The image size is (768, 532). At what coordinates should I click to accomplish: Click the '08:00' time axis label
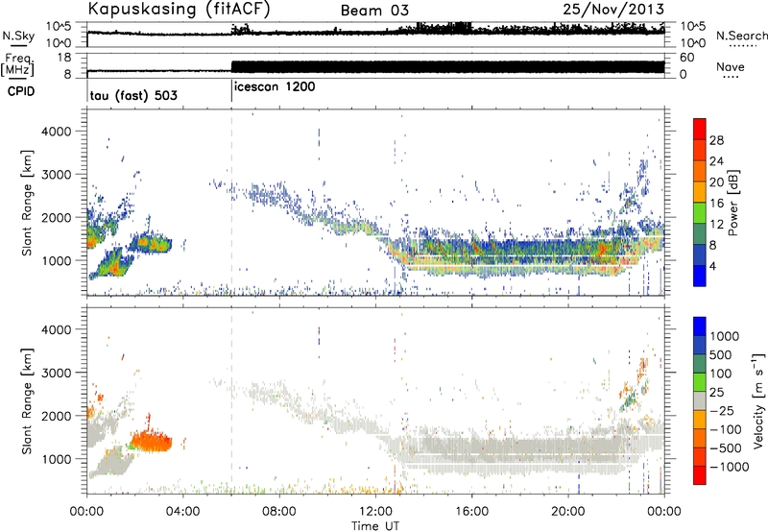pos(278,512)
